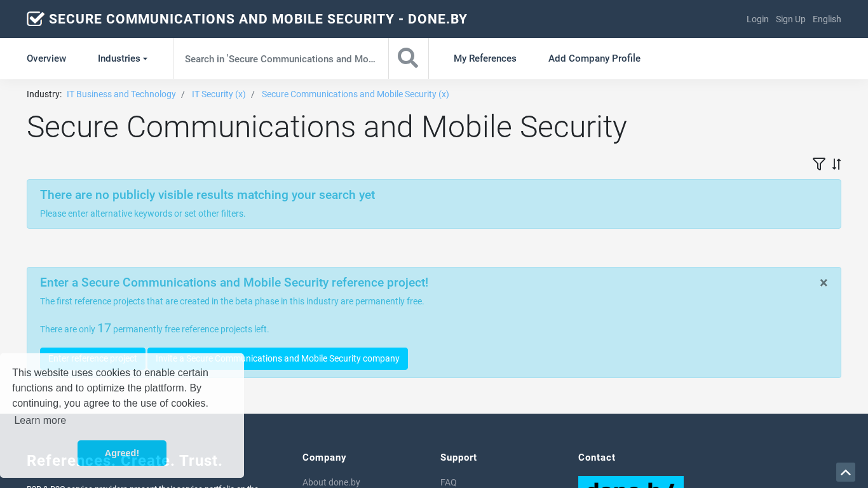This screenshot has width=868, height=488.
Task: Click the sort arrows icon
Action: [x=836, y=164]
